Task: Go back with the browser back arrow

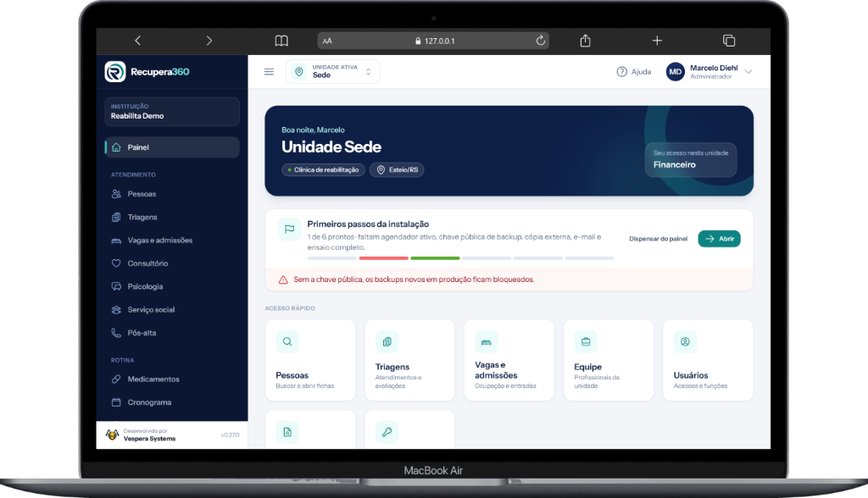Action: coord(138,41)
